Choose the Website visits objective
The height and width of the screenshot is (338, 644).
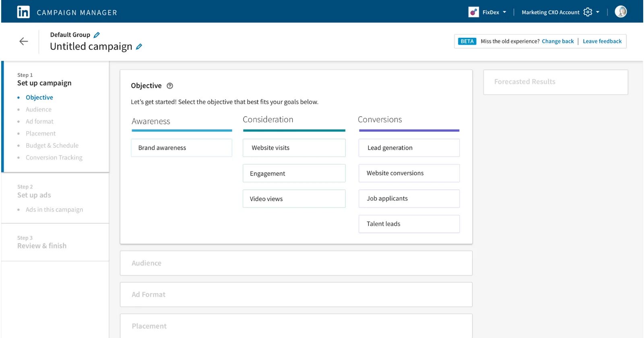click(x=294, y=148)
